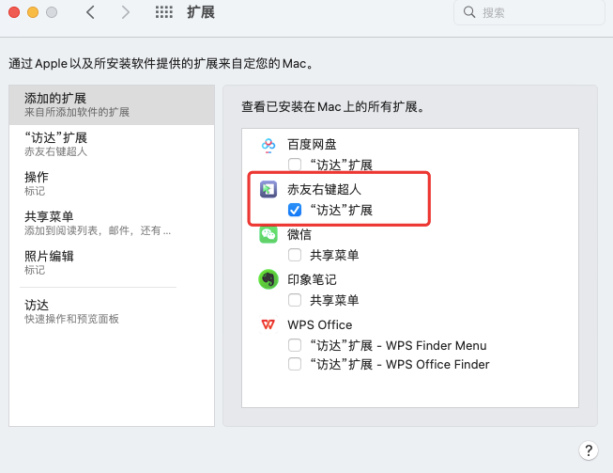Click the green WeChat icon

[x=268, y=234]
